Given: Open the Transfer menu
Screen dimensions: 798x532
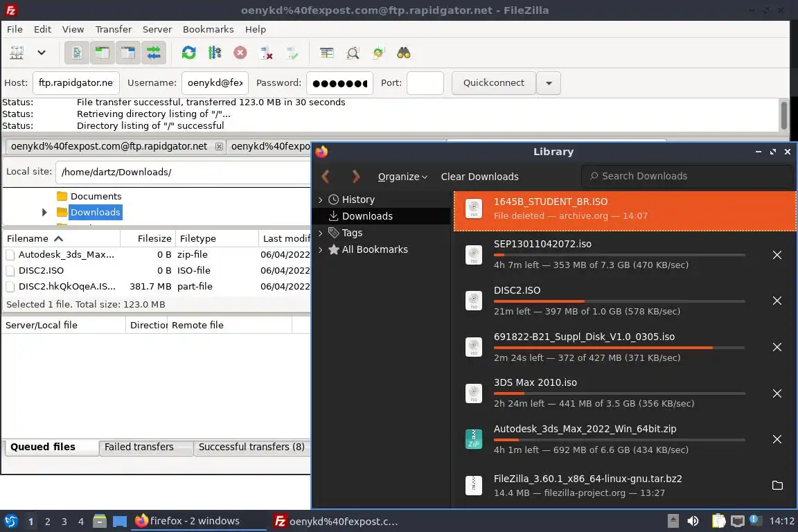Looking at the screenshot, I should (114, 29).
